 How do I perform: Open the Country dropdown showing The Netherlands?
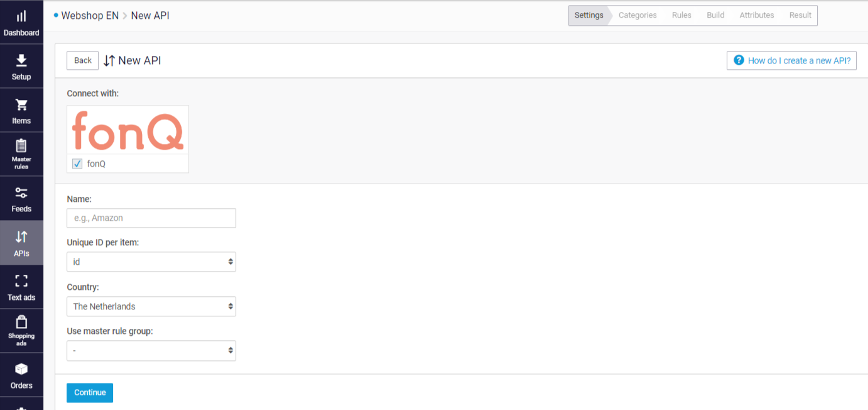[x=151, y=306]
